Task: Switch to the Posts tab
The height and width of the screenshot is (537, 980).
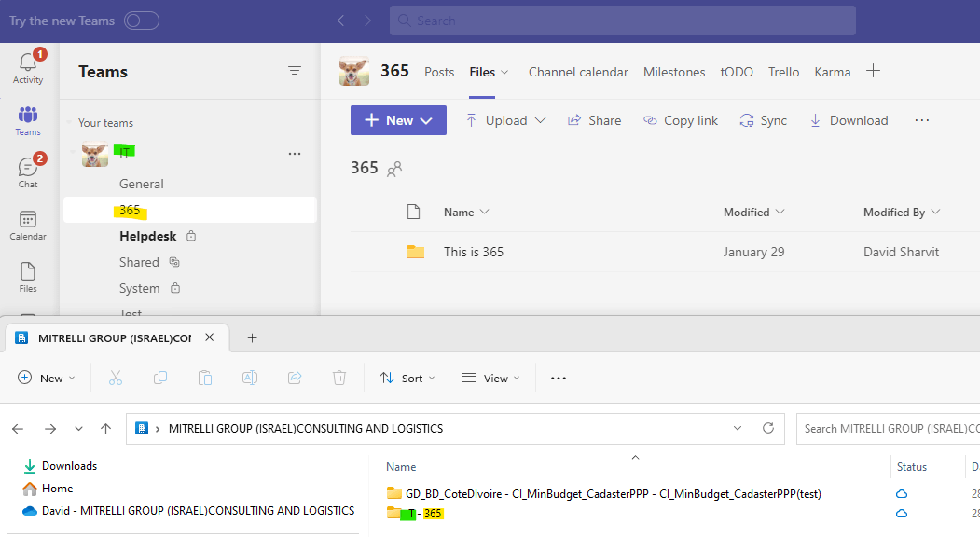Action: tap(439, 72)
